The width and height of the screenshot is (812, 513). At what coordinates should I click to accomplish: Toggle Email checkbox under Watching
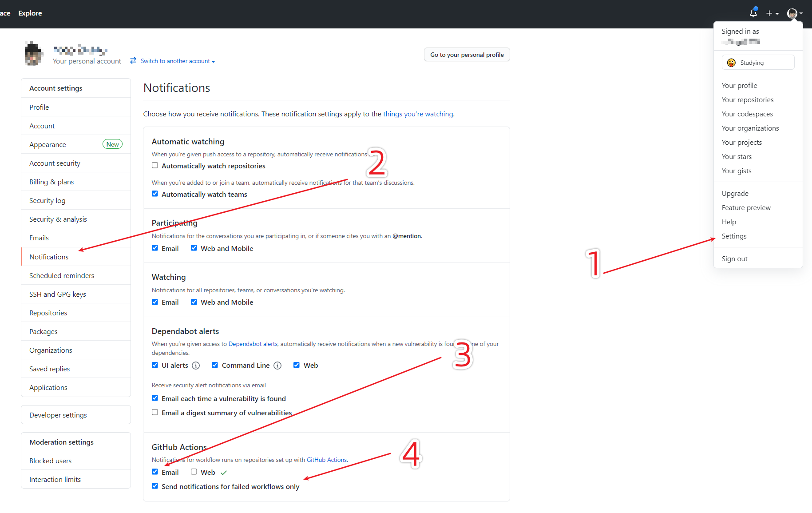pos(155,302)
